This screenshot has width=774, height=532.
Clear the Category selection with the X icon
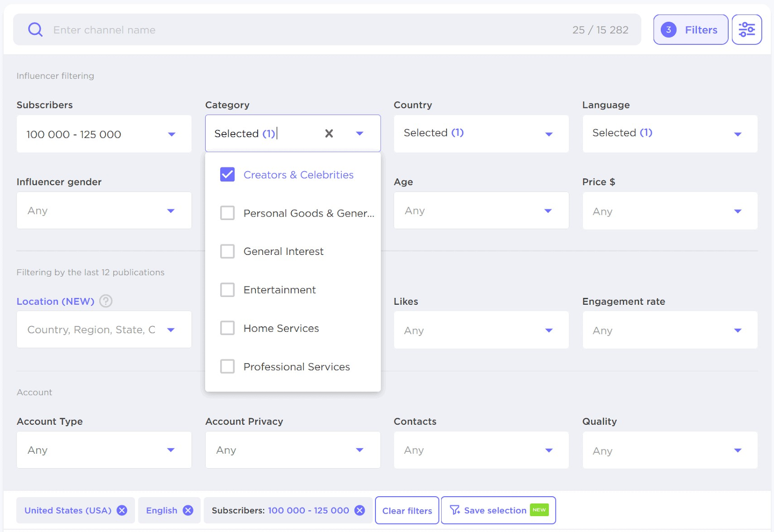point(329,133)
